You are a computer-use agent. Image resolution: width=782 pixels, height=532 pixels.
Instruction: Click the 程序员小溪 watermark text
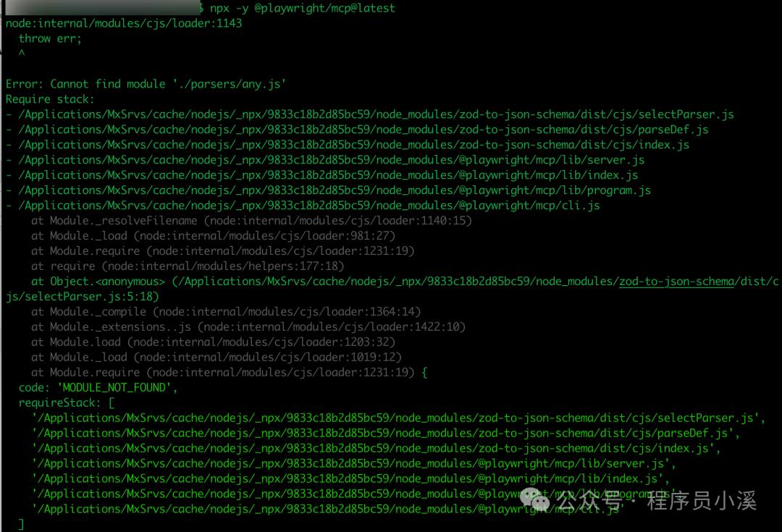pyautogui.click(x=702, y=500)
